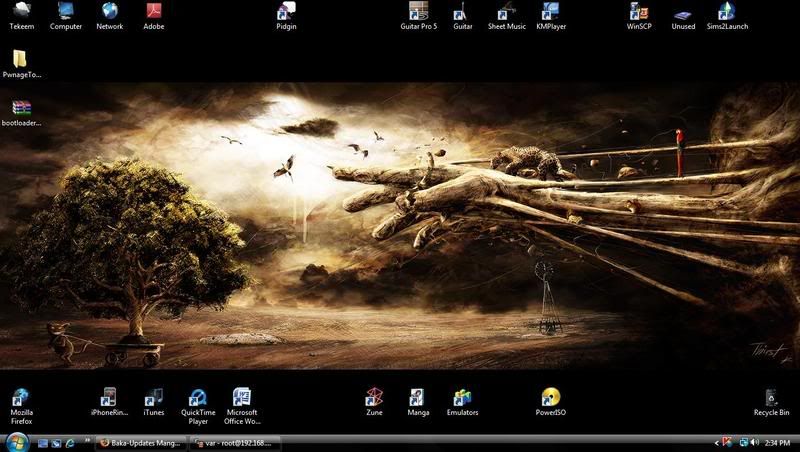Image resolution: width=800 pixels, height=452 pixels.
Task: Expand the quick launch overflow chevron
Action: pyautogui.click(x=87, y=440)
